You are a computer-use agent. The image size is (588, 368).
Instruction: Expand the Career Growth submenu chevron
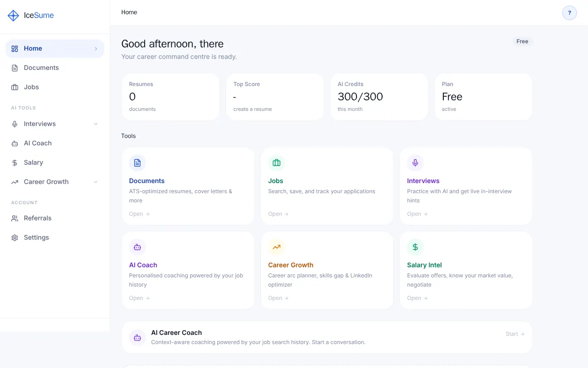point(96,182)
